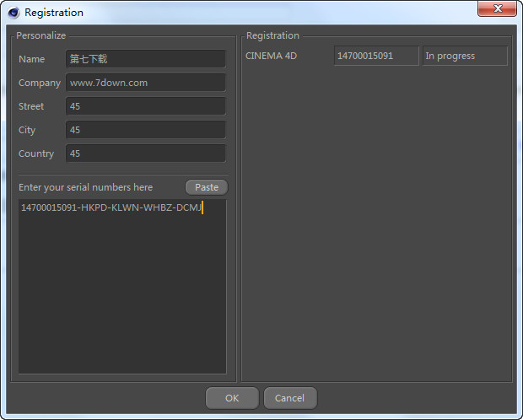
Task: Click inside the serial number text area
Action: (122, 287)
